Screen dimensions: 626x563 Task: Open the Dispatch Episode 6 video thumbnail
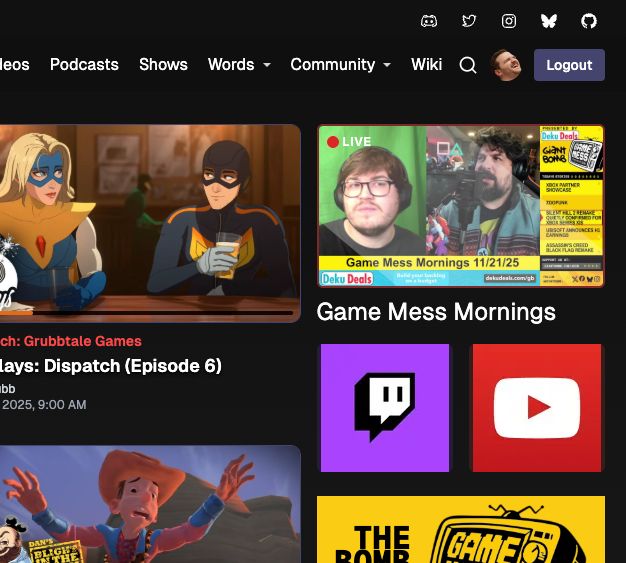150,223
